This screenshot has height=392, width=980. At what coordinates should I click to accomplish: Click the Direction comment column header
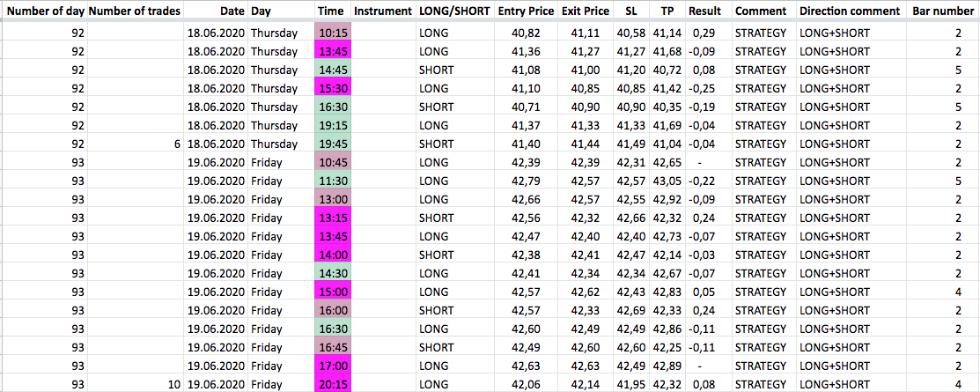850,11
